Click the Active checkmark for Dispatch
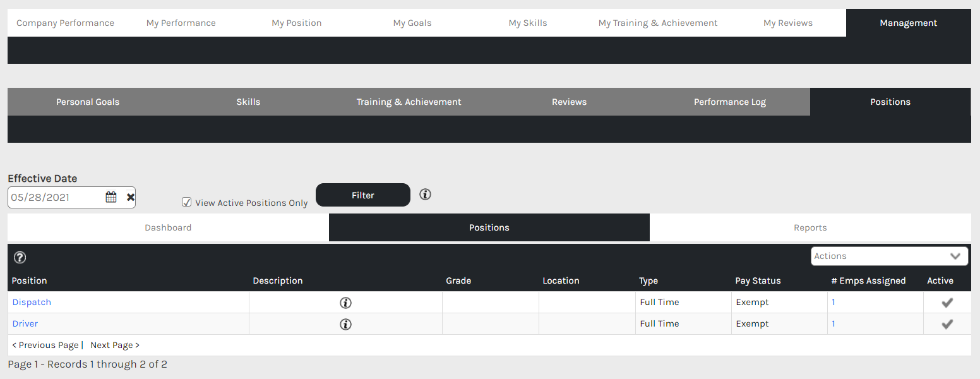This screenshot has width=980, height=379. click(x=947, y=303)
